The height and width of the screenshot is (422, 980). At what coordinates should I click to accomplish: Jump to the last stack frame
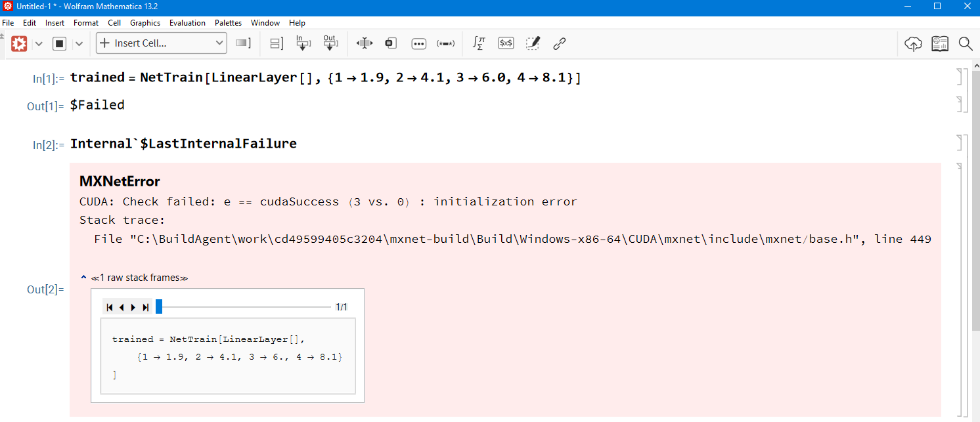[x=145, y=307]
